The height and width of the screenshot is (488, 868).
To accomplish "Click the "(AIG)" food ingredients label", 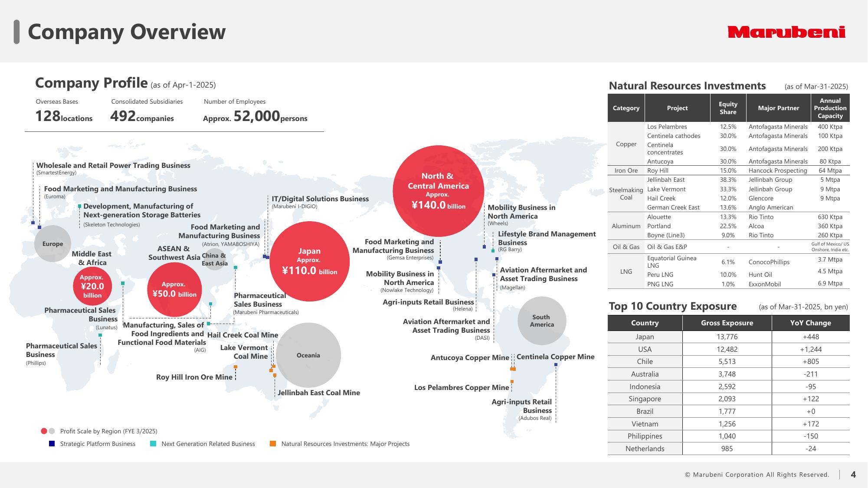I will tap(200, 350).
